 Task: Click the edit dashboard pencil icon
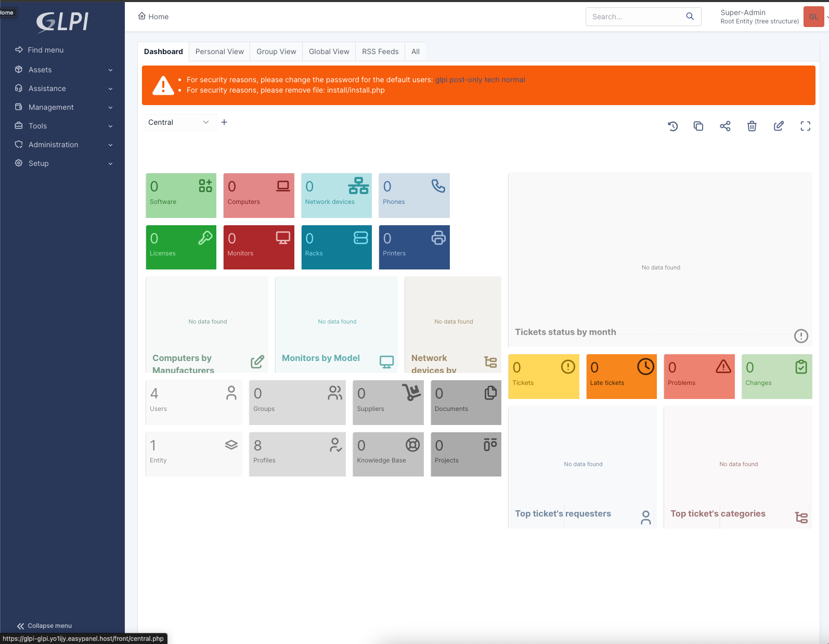(x=779, y=126)
